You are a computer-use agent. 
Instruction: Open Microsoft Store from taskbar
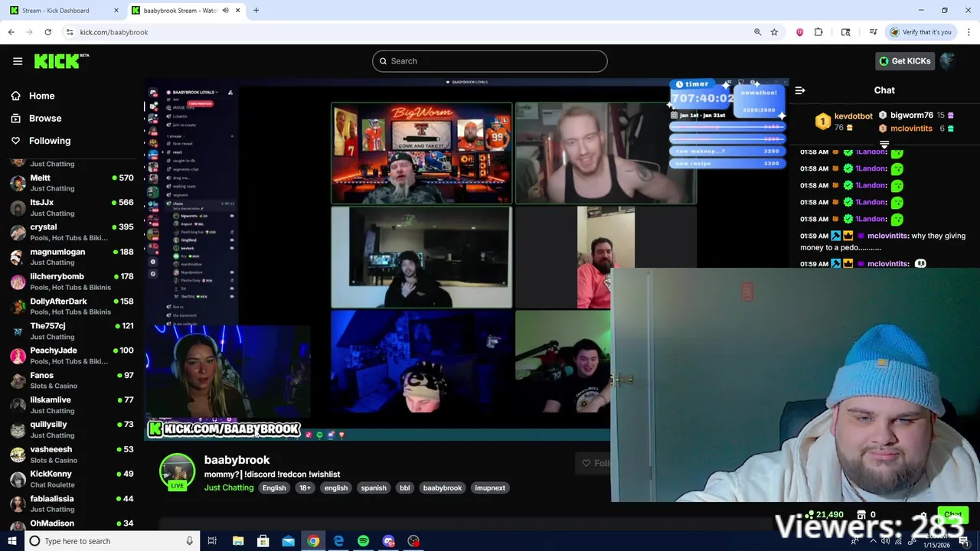pos(263,541)
